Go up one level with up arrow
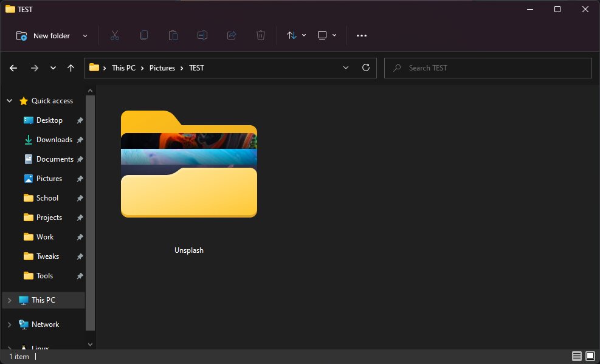Screen dimensions: 600x364 pos(71,68)
